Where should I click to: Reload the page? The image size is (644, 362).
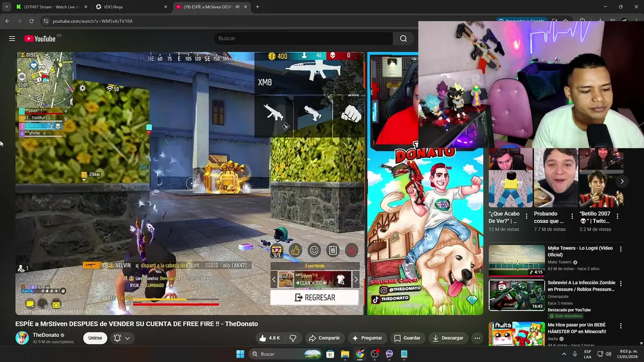(x=31, y=21)
